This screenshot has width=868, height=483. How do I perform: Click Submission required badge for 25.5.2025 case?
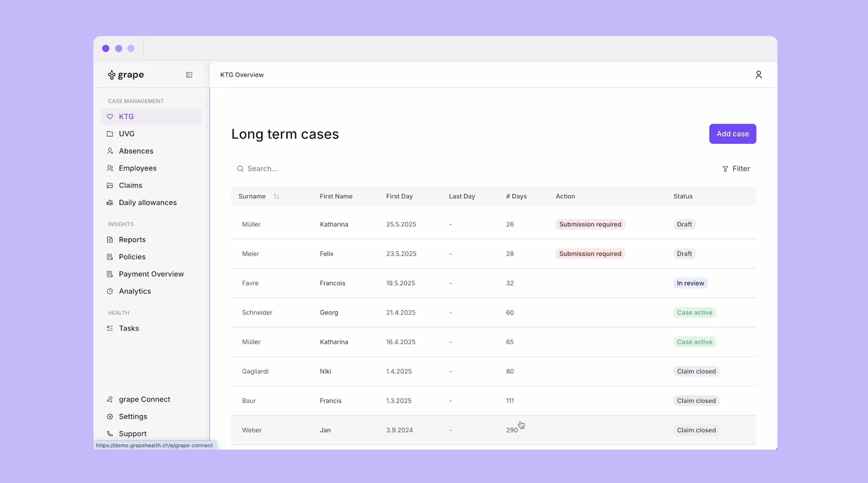pos(590,224)
